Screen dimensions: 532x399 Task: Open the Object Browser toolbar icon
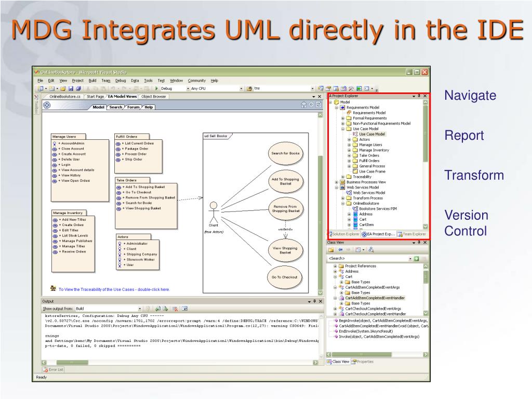click(343, 88)
